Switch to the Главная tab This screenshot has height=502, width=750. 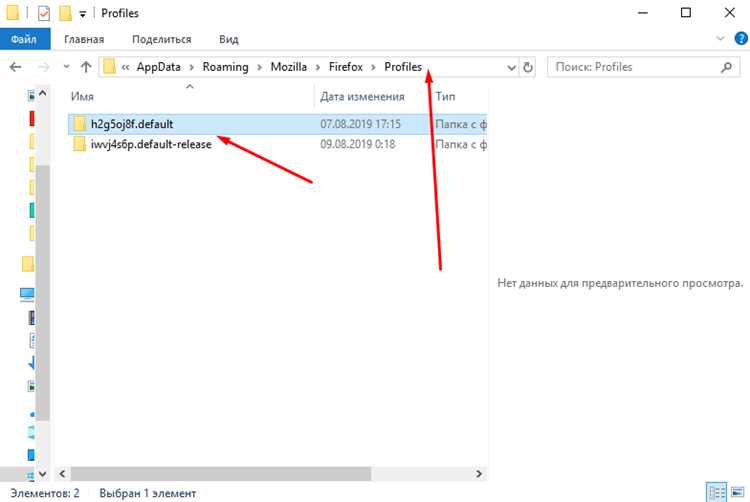click(x=84, y=39)
